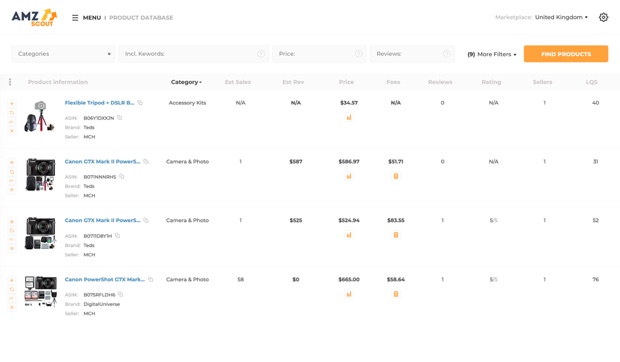
Task: Open the hamburger MENU icon
Action: click(x=75, y=18)
